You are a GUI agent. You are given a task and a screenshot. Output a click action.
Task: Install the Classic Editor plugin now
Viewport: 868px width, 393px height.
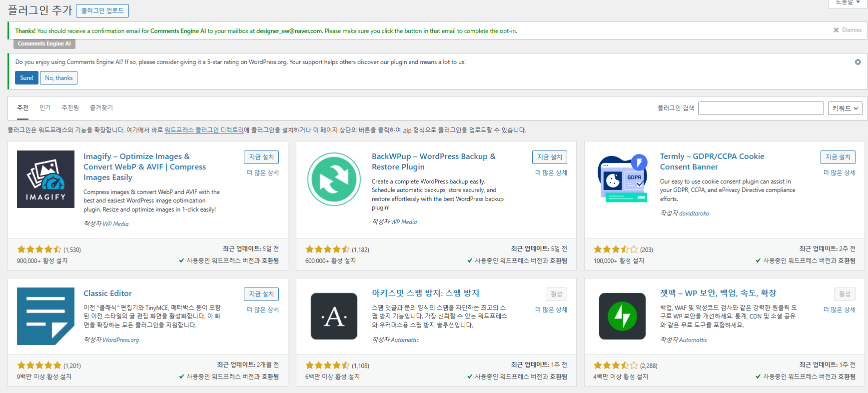tap(261, 294)
